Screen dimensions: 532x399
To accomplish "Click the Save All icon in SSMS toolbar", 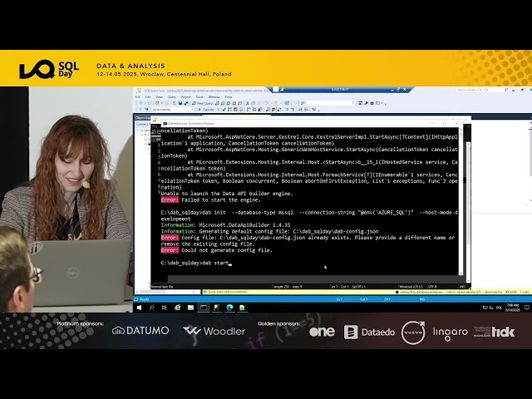I will click(186, 103).
